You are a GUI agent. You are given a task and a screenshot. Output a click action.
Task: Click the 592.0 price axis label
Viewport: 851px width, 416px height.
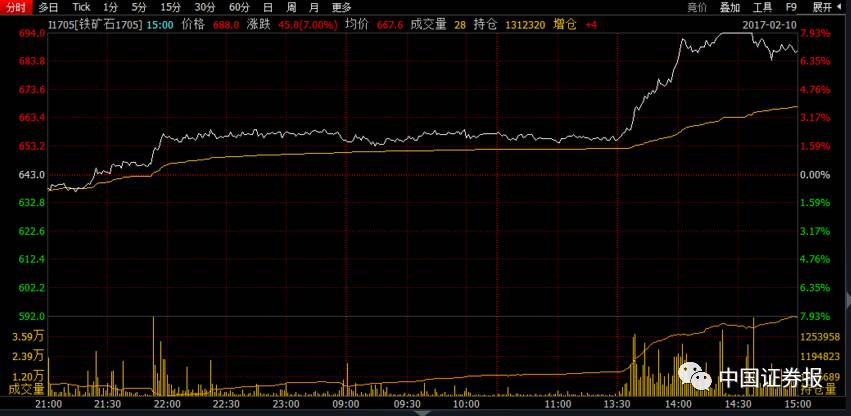[33, 316]
